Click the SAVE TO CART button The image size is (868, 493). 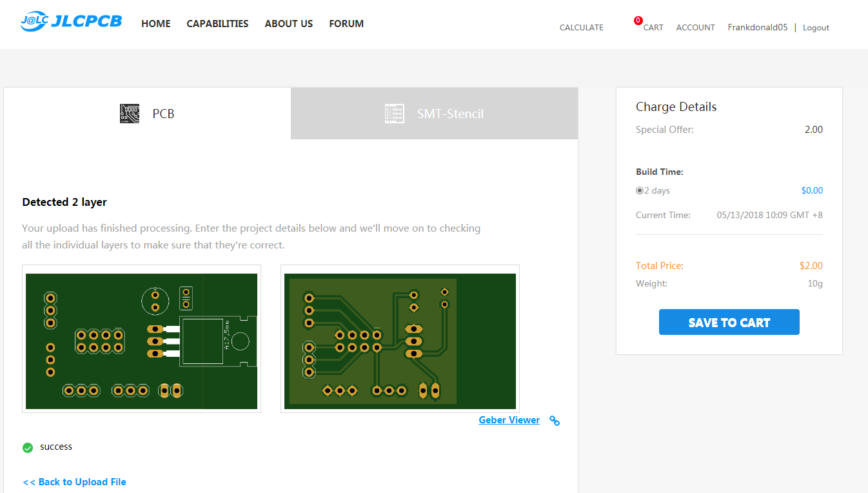729,322
